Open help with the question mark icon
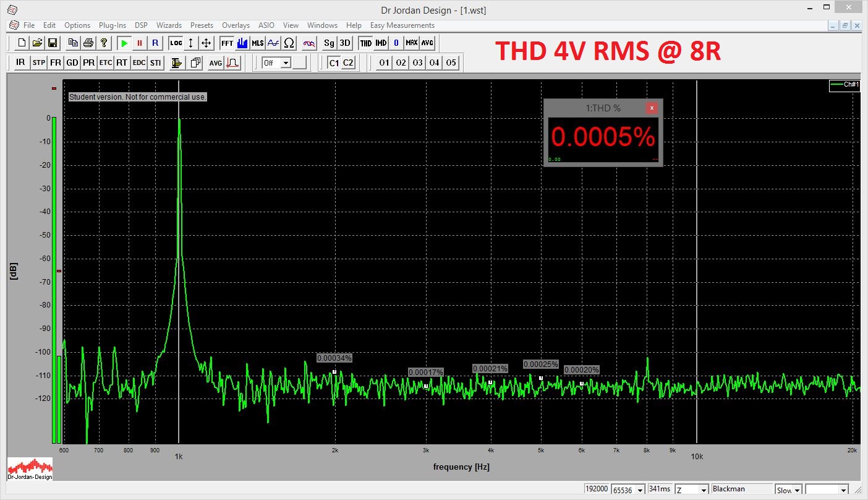Screen dimensions: 868x500 pyautogui.click(x=104, y=43)
